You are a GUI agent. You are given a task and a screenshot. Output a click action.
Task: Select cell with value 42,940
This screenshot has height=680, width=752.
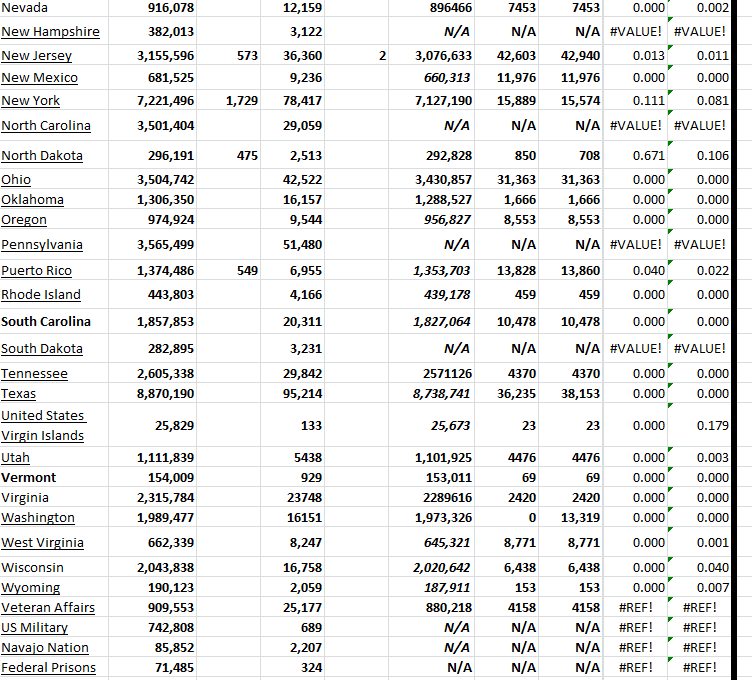point(571,56)
